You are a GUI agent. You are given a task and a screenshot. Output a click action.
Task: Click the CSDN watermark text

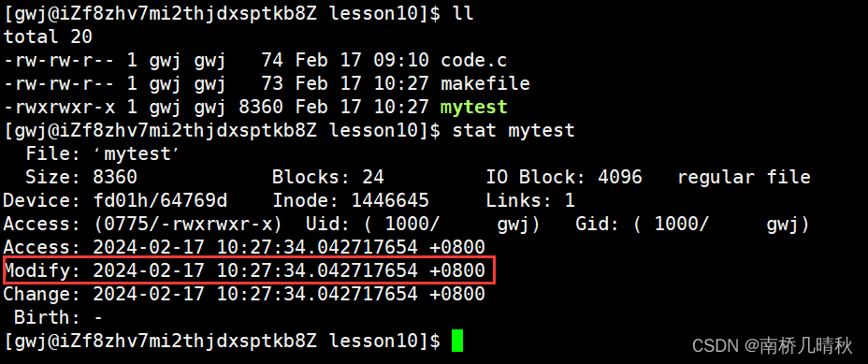(773, 345)
